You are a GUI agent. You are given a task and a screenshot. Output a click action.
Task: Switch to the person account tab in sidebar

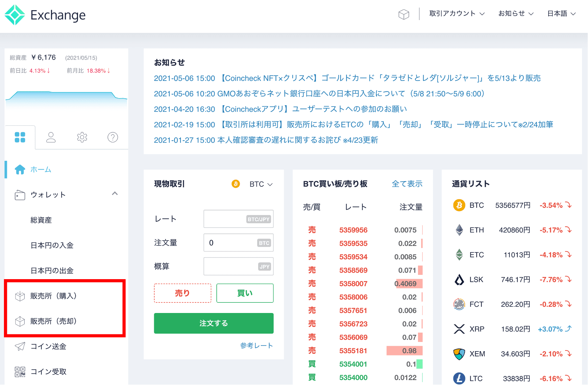pos(51,137)
